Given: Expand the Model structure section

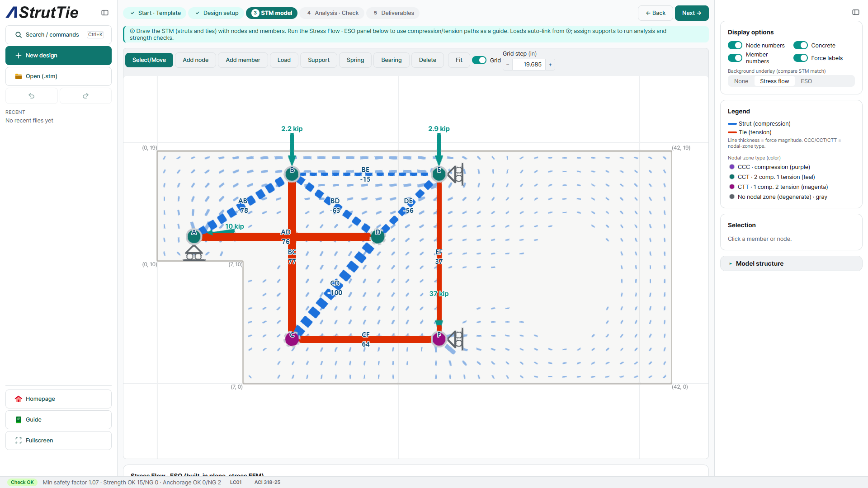Looking at the screenshot, I should coord(791,263).
